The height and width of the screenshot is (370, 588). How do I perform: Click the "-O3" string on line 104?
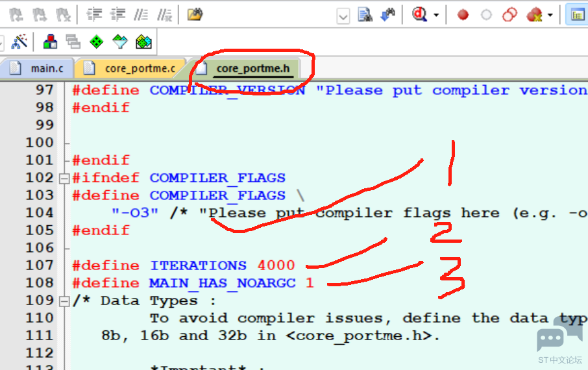tap(135, 213)
